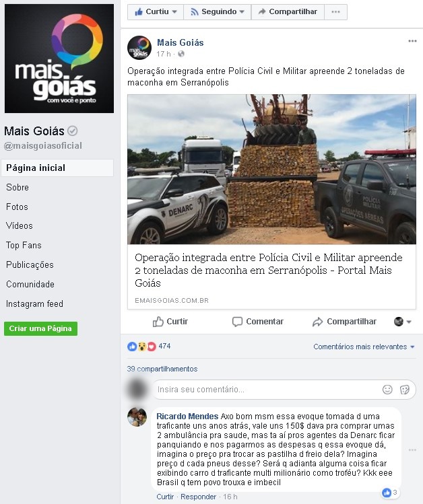Open the article image thumbnail with police cars
The width and height of the screenshot is (423, 504).
[271, 169]
